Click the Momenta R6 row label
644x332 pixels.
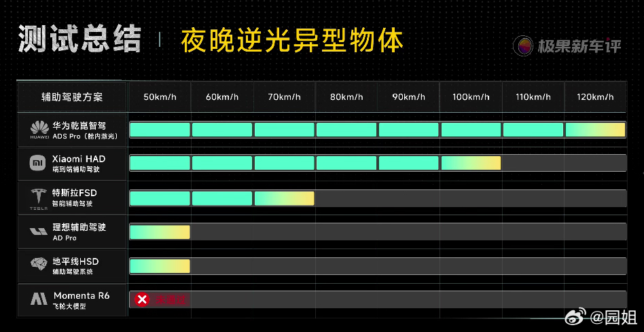(x=82, y=295)
